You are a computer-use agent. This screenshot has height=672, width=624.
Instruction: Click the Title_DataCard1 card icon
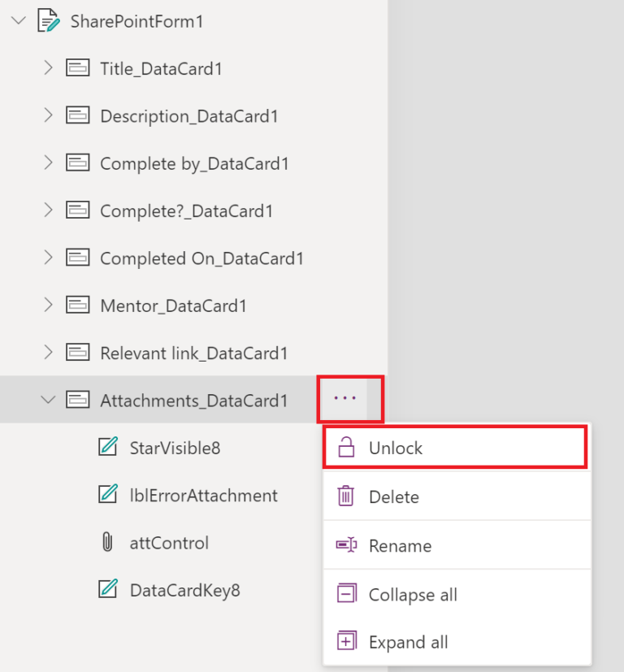pos(77,67)
